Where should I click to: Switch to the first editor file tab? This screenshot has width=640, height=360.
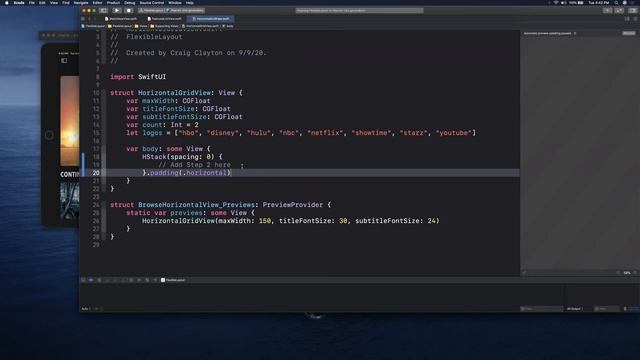[x=121, y=19]
